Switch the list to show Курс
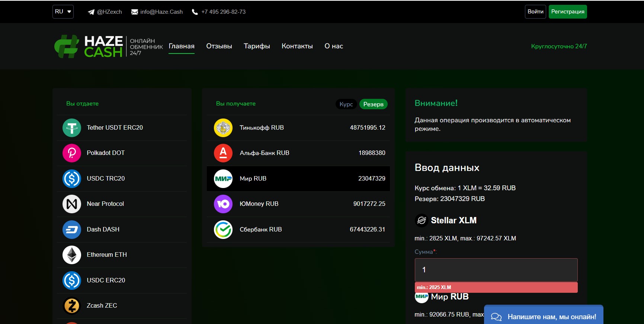Image resolution: width=644 pixels, height=324 pixels. click(346, 104)
